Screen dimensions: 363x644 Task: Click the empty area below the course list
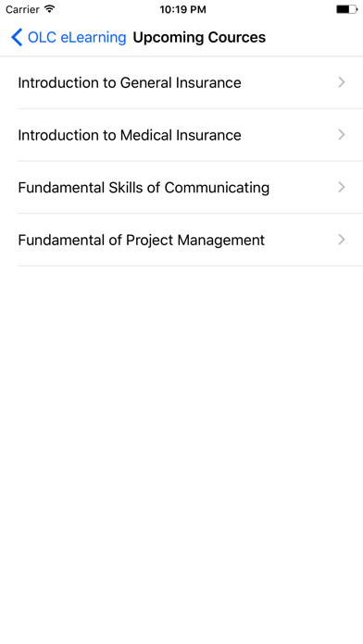(181, 452)
